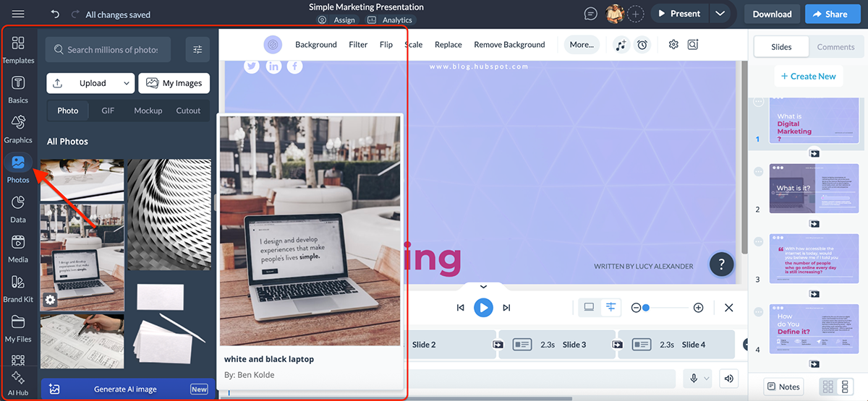Open the Templates sidebar panel
Viewport: 868px width, 401px height.
(x=18, y=48)
